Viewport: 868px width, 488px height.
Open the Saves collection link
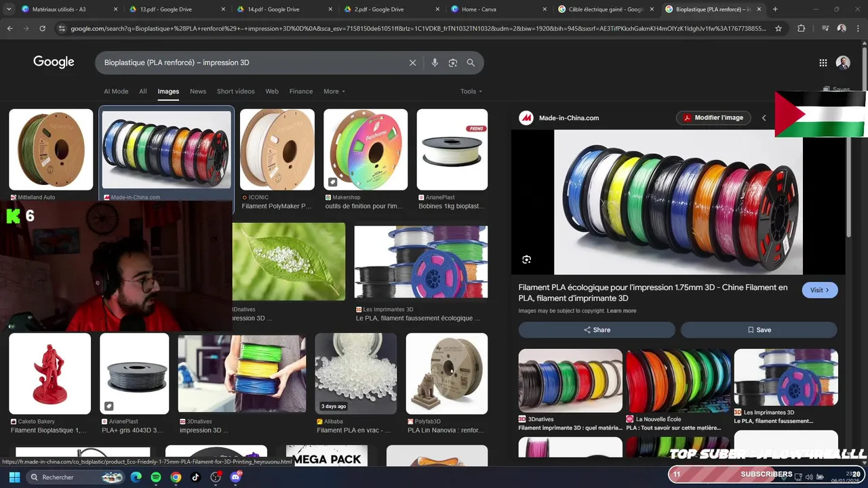tap(836, 89)
